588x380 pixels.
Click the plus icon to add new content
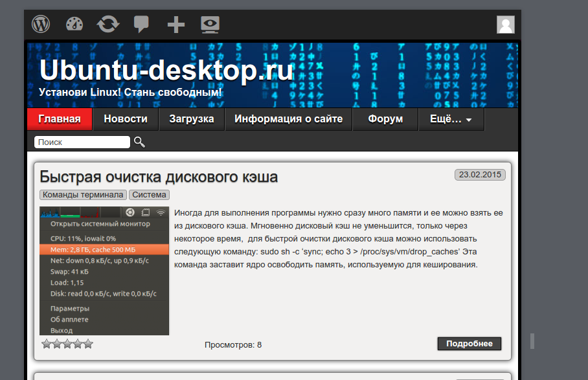175,25
